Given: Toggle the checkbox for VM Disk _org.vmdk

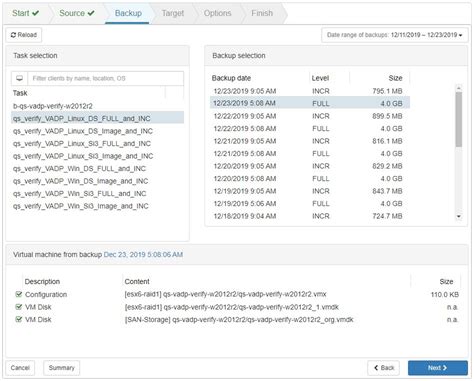Looking at the screenshot, I should coord(19,319).
